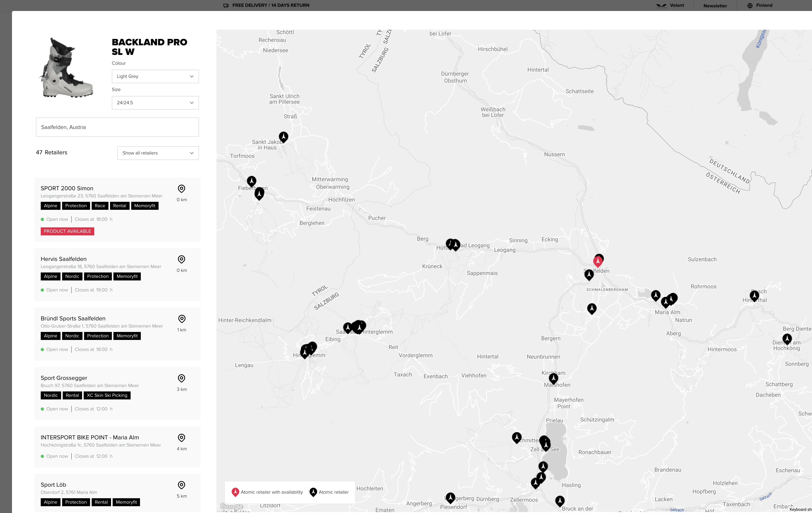Click locate pin for INTERSPORT BIKE POINT

[x=181, y=438]
